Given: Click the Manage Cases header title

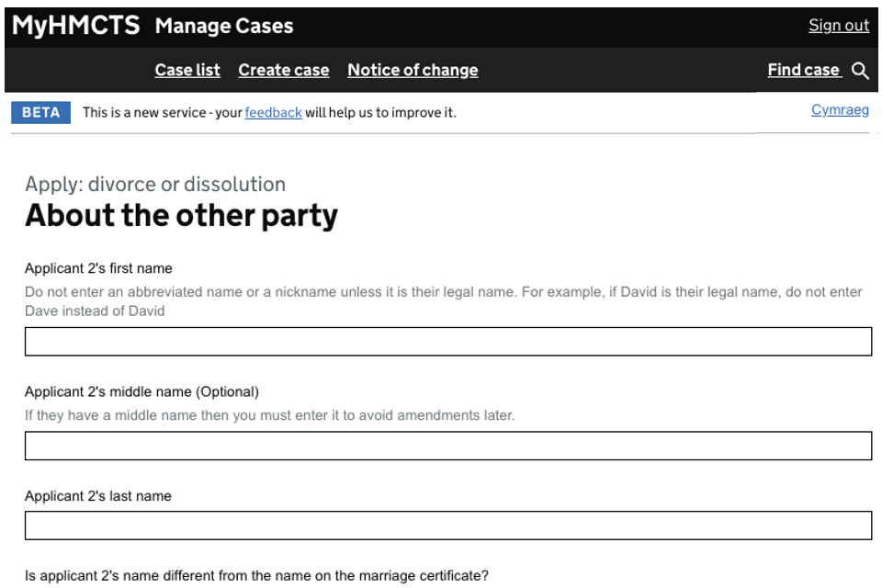Looking at the screenshot, I should pyautogui.click(x=224, y=26).
